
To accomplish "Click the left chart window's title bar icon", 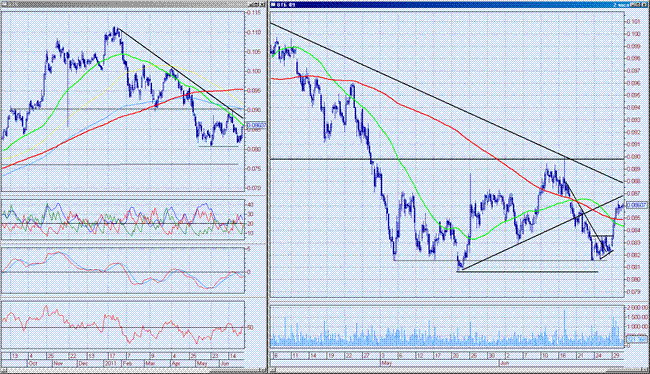I will click(x=3, y=4).
